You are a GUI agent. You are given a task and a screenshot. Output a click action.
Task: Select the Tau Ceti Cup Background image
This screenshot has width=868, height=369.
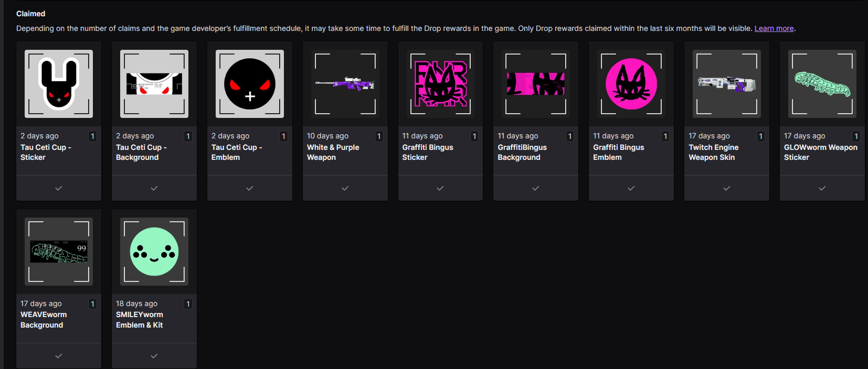(x=154, y=84)
